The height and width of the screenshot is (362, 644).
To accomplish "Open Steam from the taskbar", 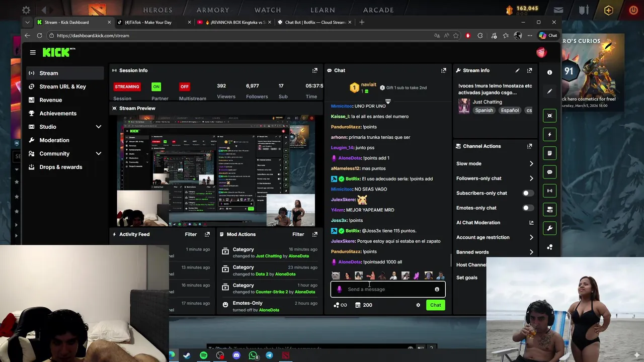I will 187,355.
